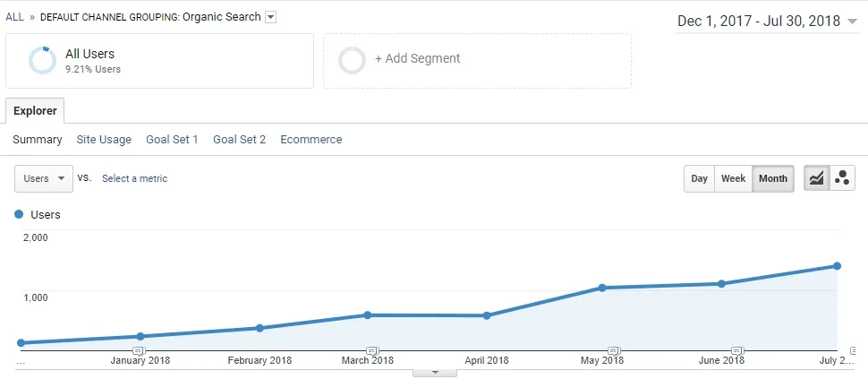Click the December 2017 data point
Viewport: 868px width, 379px height.
point(21,343)
